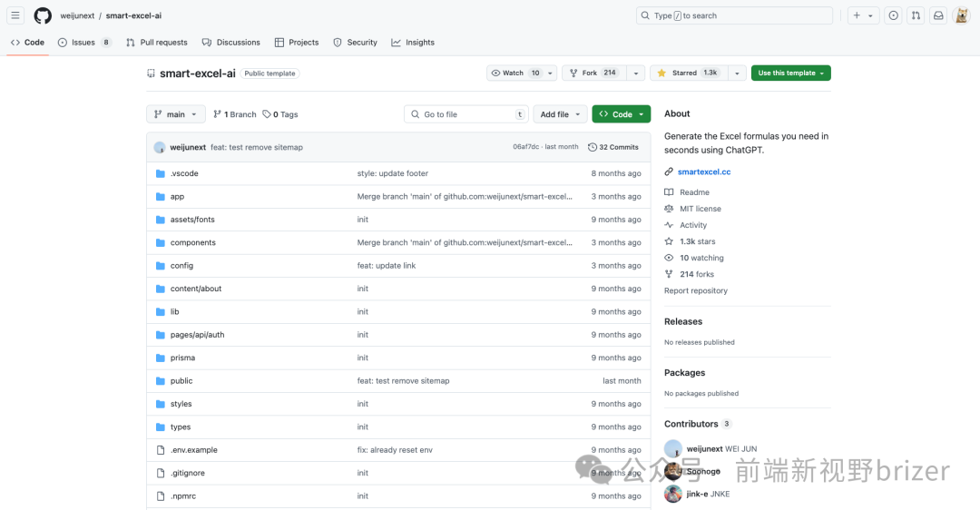The height and width of the screenshot is (510, 980).
Task: Open the .npmrc file
Action: pos(183,496)
